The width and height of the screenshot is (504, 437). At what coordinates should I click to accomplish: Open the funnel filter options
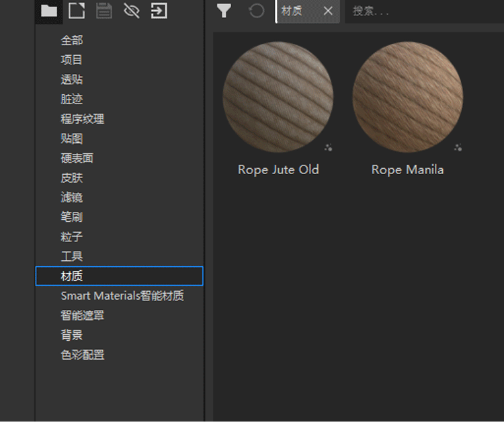click(x=224, y=11)
